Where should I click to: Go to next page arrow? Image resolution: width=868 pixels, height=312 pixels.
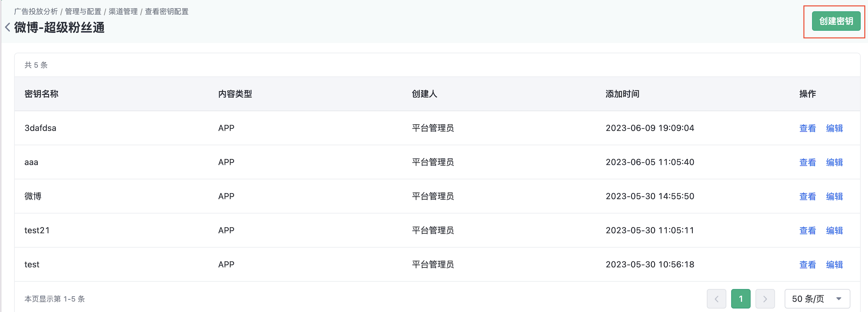point(765,299)
